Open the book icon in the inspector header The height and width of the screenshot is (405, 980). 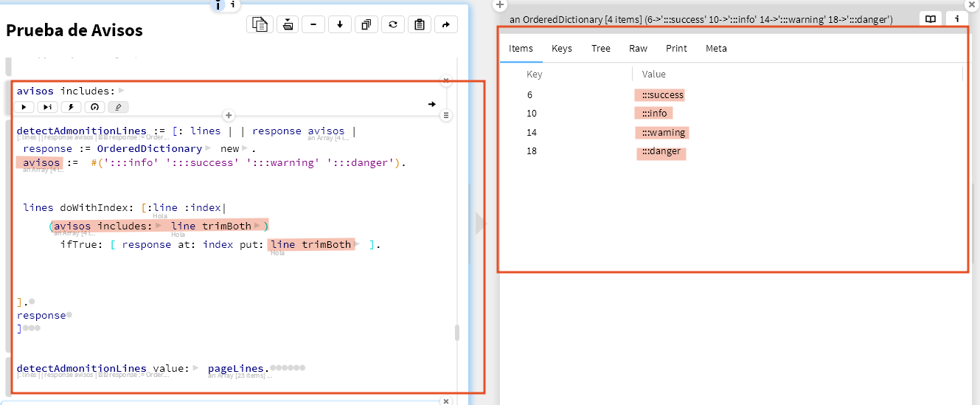[931, 19]
